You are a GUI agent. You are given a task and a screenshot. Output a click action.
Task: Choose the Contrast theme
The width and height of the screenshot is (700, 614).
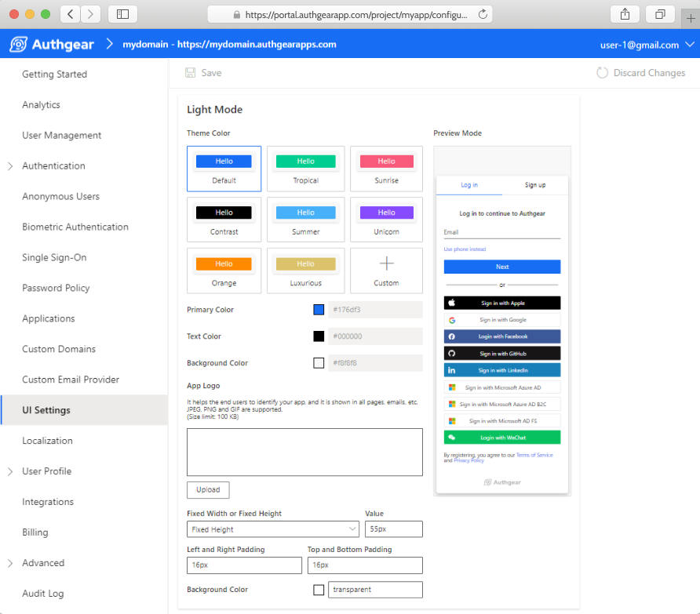coord(224,220)
